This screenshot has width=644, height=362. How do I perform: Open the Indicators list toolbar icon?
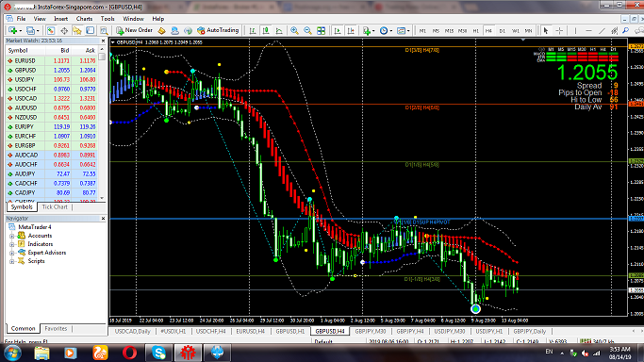(x=367, y=30)
